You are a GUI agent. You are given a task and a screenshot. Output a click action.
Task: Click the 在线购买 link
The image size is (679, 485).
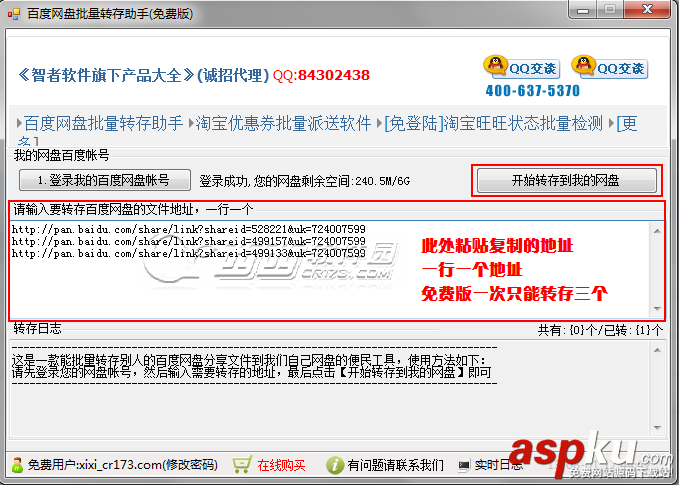point(281,465)
